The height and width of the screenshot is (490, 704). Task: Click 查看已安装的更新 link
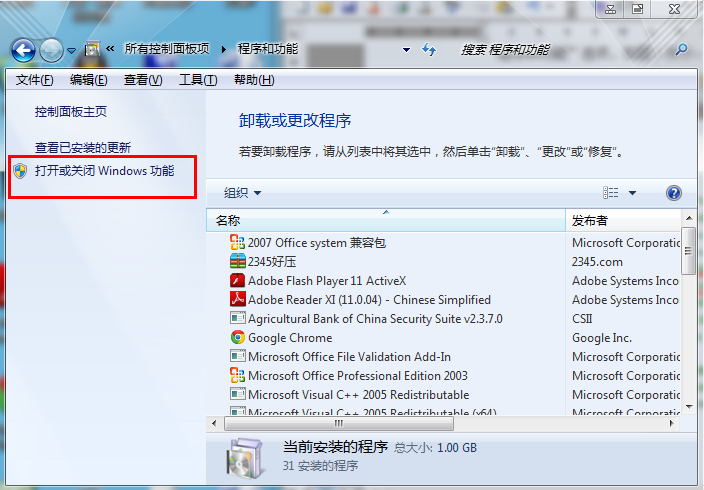pos(83,147)
